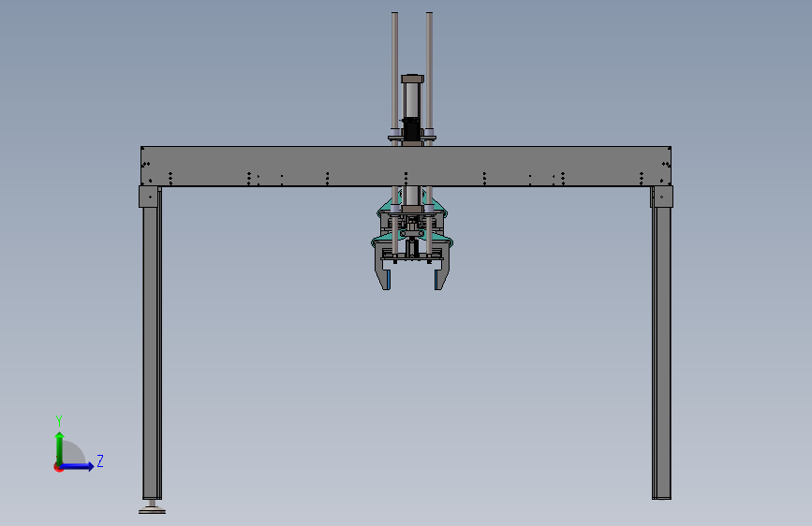812x526 pixels.
Task: Select the right corner bracket under the beam
Action: click(x=663, y=197)
